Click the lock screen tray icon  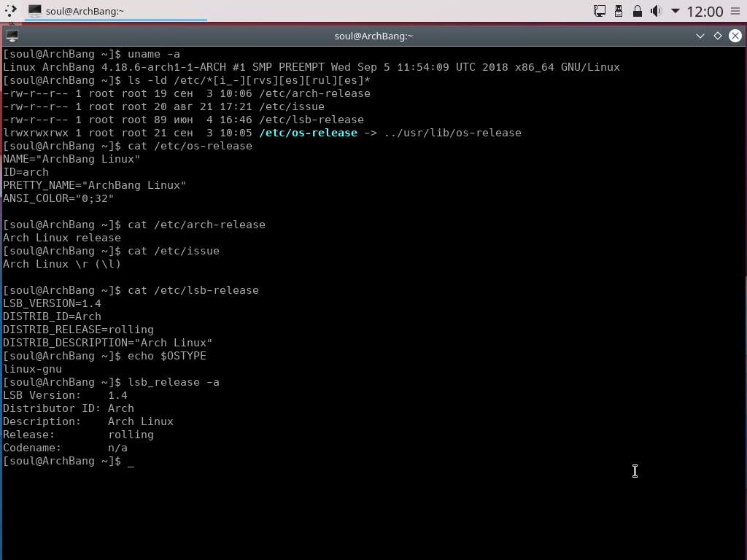(638, 10)
